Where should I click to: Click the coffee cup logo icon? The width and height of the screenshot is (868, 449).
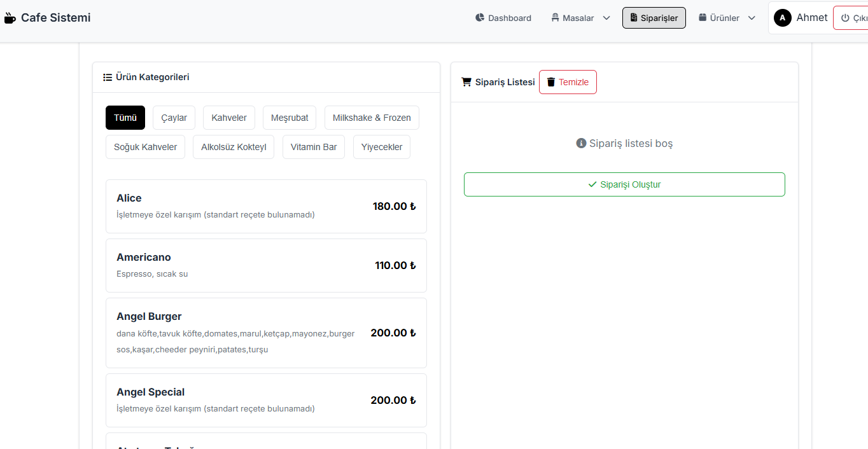[10, 18]
